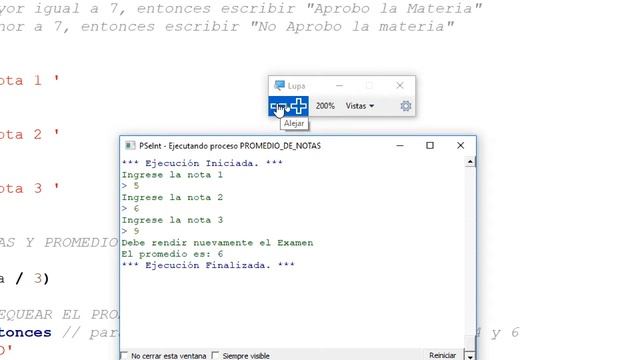Click 'Debe rendir nuevamente el Examen' output
This screenshot has height=360, width=640.
click(x=217, y=243)
